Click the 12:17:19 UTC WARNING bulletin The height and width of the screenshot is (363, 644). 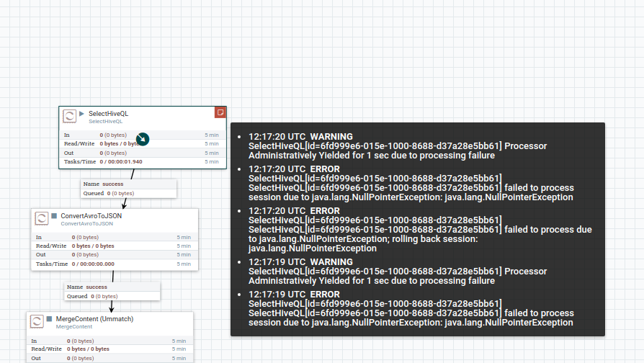(398, 272)
